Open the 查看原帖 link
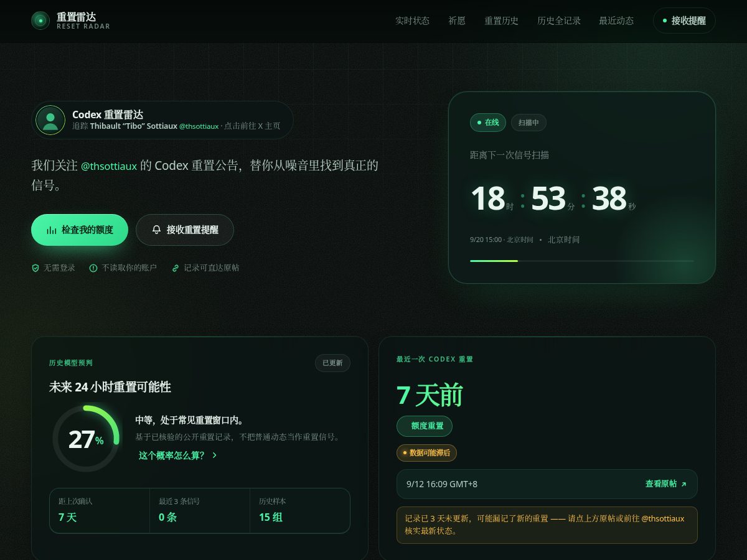The height and width of the screenshot is (560, 747). [666, 484]
